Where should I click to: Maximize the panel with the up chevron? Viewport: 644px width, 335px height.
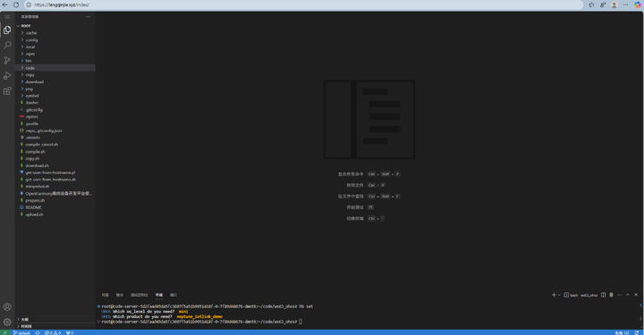(x=628, y=295)
